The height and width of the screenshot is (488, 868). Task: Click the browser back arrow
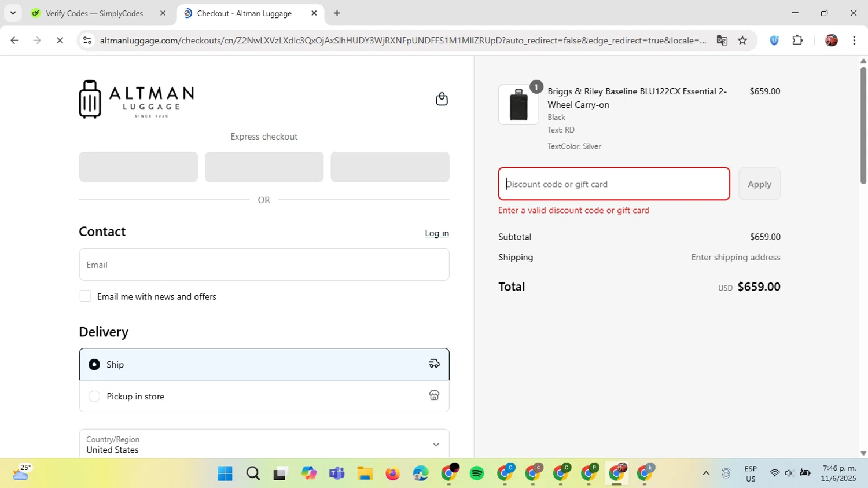click(14, 40)
